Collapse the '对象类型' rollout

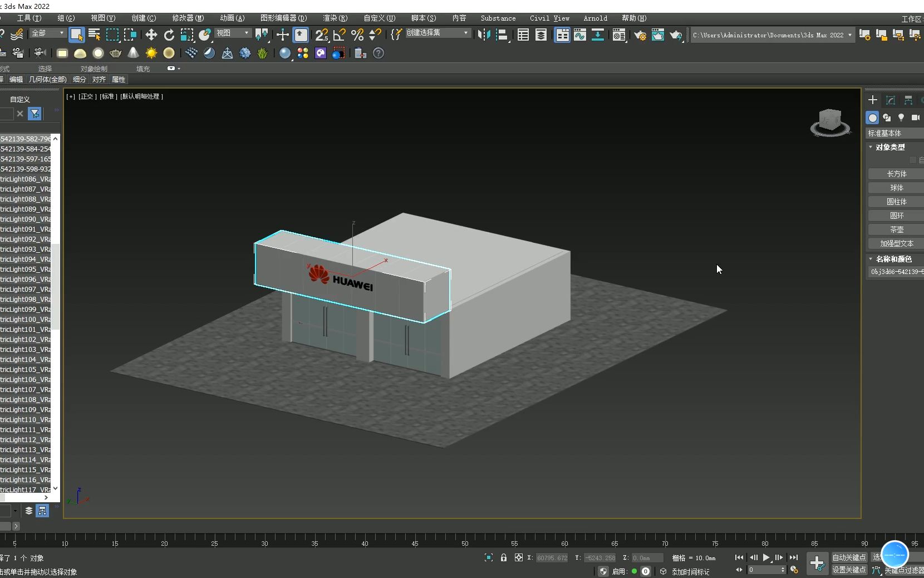tap(890, 147)
